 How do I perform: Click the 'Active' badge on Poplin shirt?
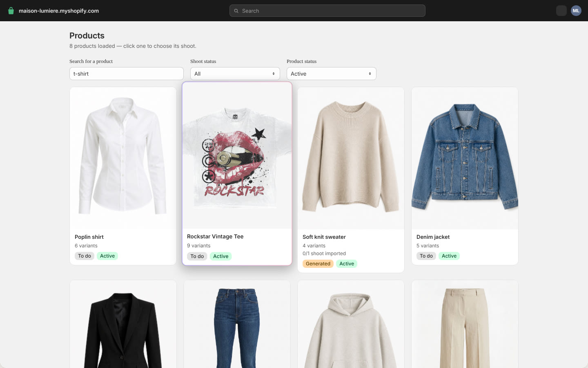click(107, 256)
